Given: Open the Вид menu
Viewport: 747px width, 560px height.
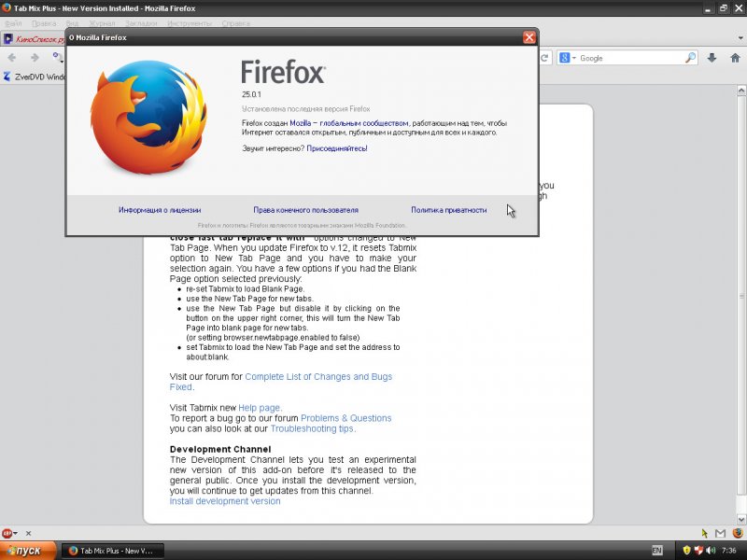Looking at the screenshot, I should (72, 22).
